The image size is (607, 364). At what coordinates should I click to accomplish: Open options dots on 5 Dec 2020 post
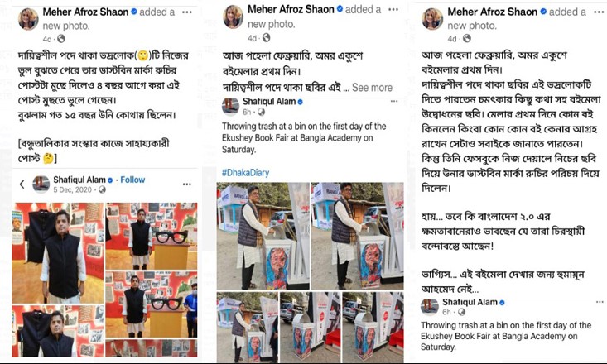pyautogui.click(x=187, y=184)
